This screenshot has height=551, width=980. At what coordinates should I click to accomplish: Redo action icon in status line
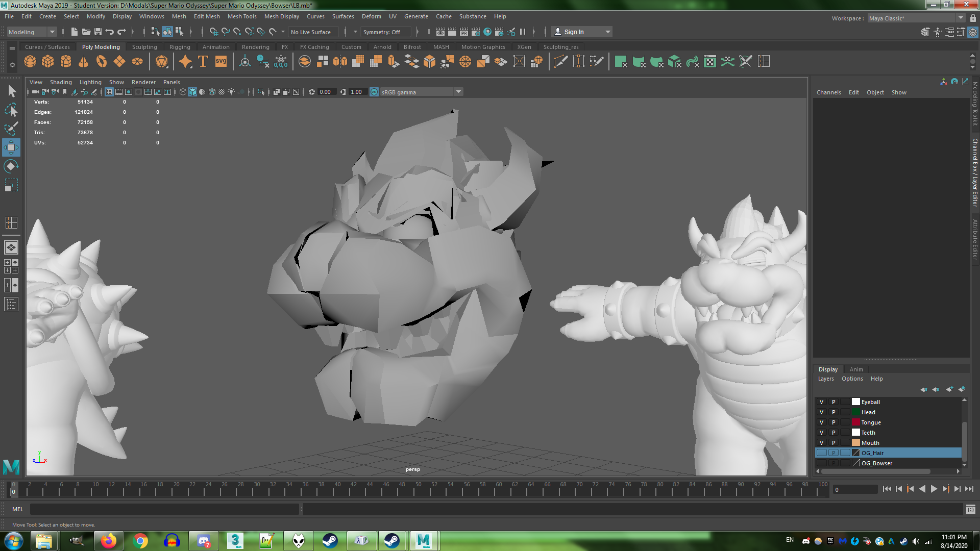coord(121,32)
